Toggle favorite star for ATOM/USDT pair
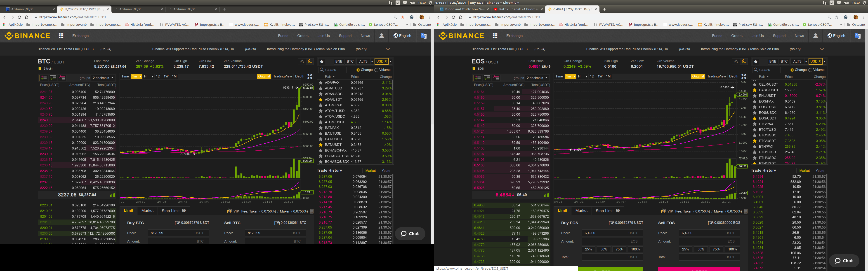Viewport: 868px width, 271px height. 321,122
